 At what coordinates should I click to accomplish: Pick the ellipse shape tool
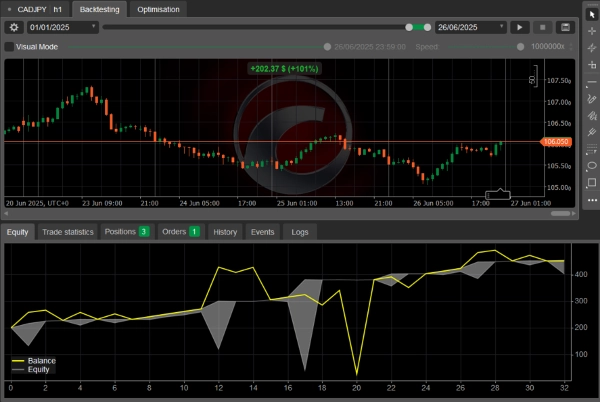[x=592, y=166]
